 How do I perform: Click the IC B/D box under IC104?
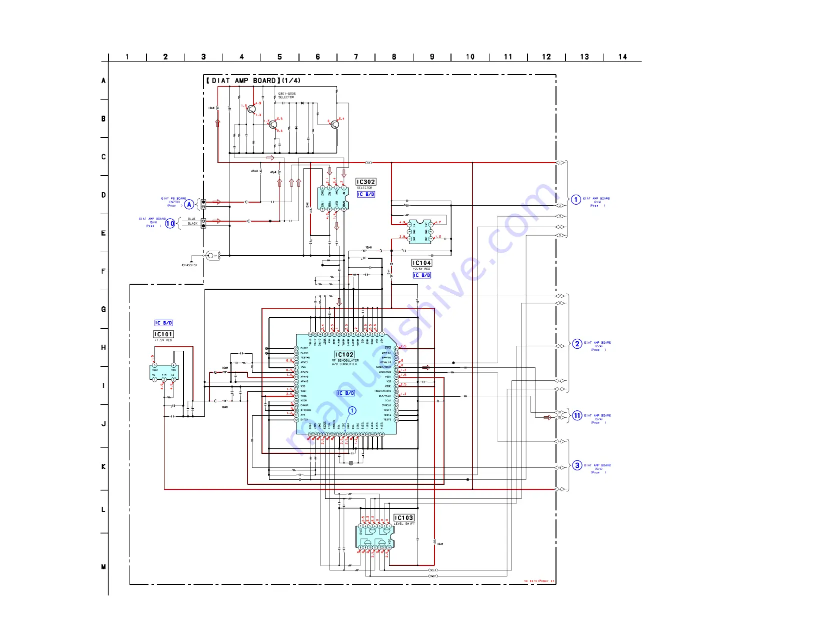click(x=422, y=275)
